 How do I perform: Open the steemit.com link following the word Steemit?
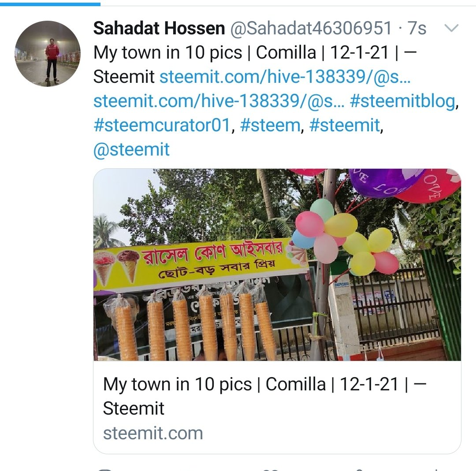(285, 77)
